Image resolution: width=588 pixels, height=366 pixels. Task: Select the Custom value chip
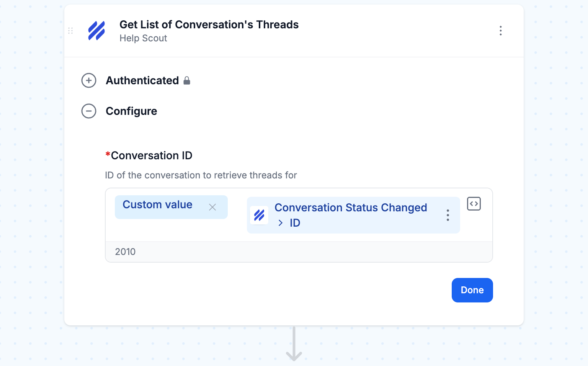click(171, 207)
